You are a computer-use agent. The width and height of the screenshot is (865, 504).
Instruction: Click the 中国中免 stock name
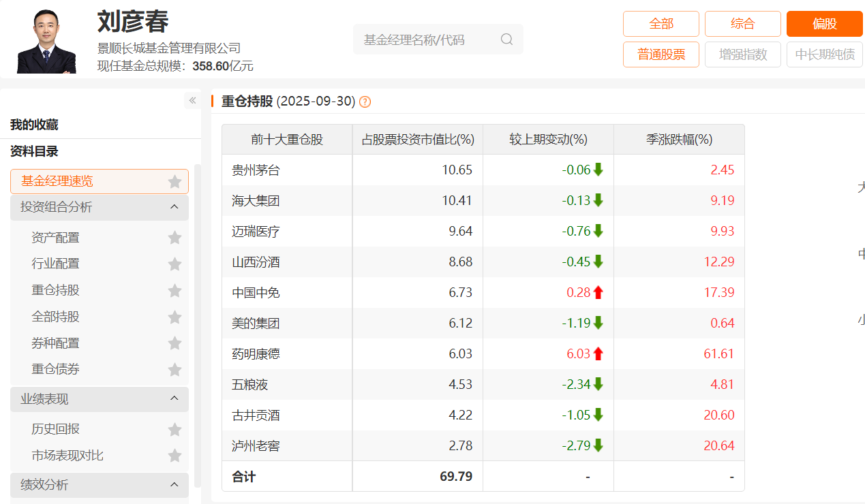(256, 293)
